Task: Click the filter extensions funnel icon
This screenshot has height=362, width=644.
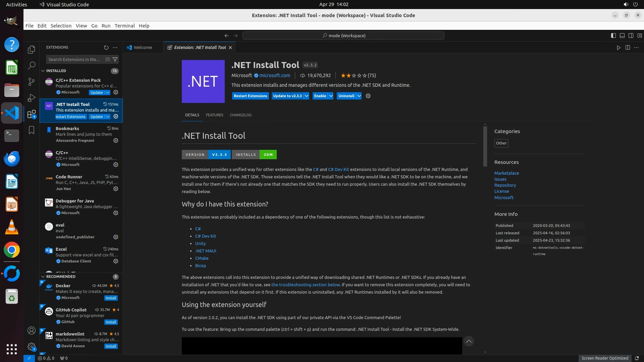Action: point(115,60)
